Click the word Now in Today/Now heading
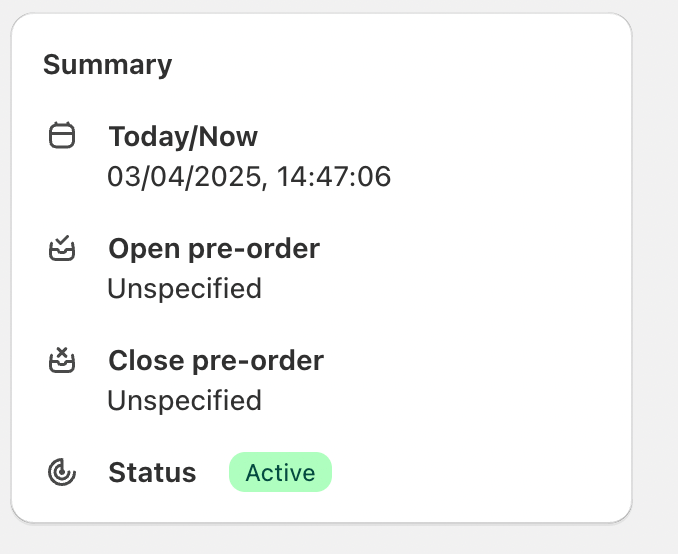This screenshot has width=678, height=554. point(228,137)
